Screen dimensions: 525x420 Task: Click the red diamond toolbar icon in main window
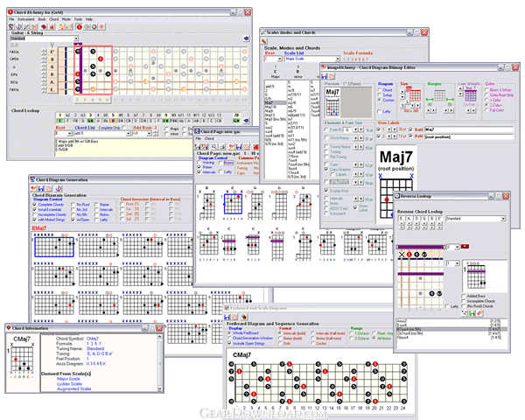(x=44, y=27)
